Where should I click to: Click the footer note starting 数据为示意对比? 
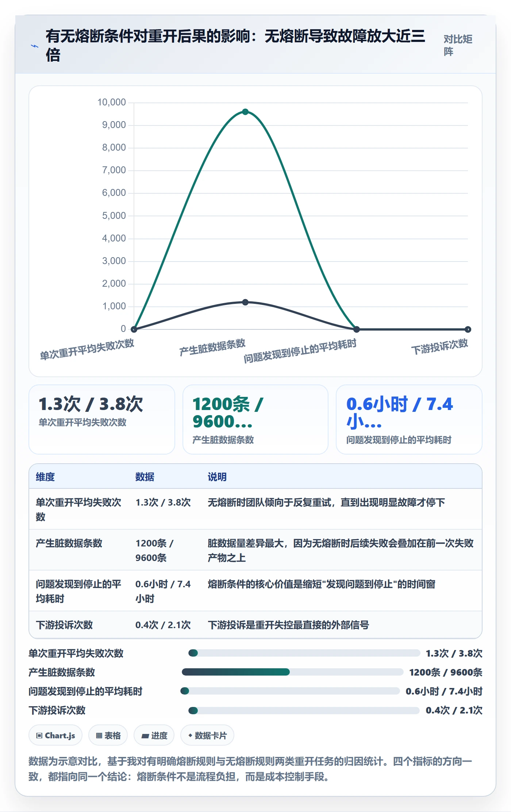(250, 769)
